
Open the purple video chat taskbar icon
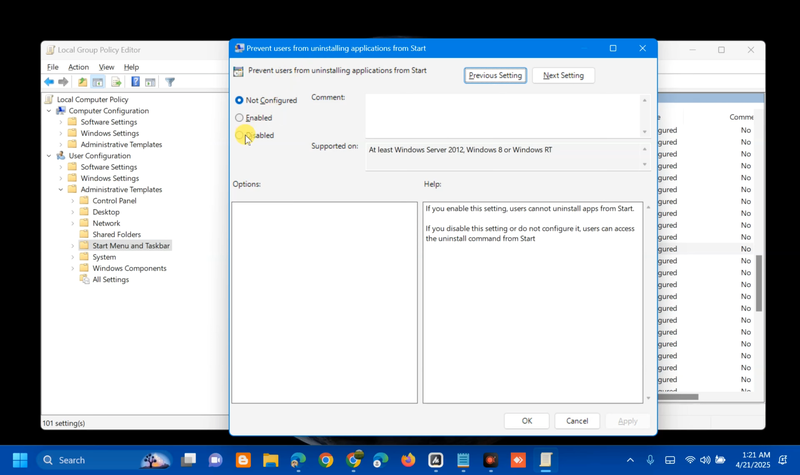216,460
